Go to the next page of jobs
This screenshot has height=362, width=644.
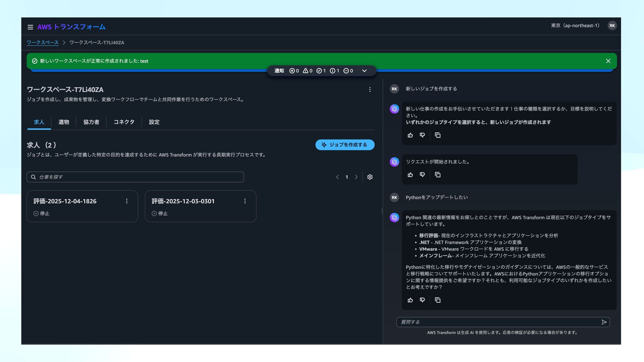coord(356,177)
